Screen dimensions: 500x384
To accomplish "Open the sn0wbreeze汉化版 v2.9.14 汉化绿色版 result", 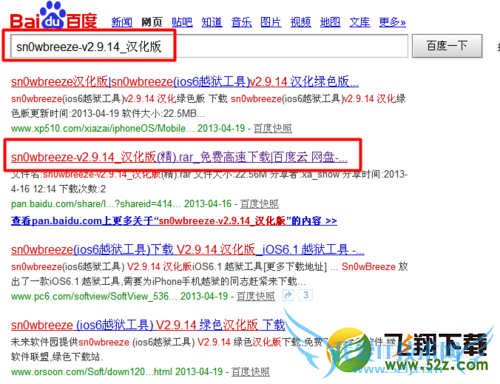I will (x=185, y=81).
